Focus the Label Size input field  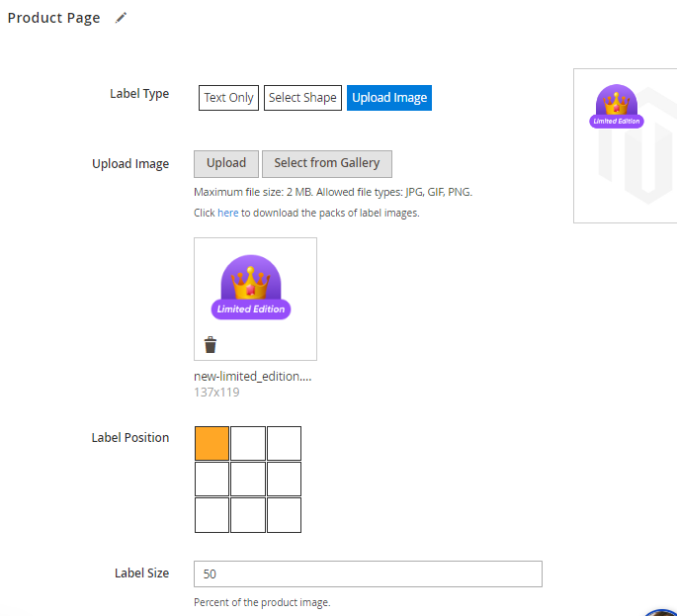point(368,574)
